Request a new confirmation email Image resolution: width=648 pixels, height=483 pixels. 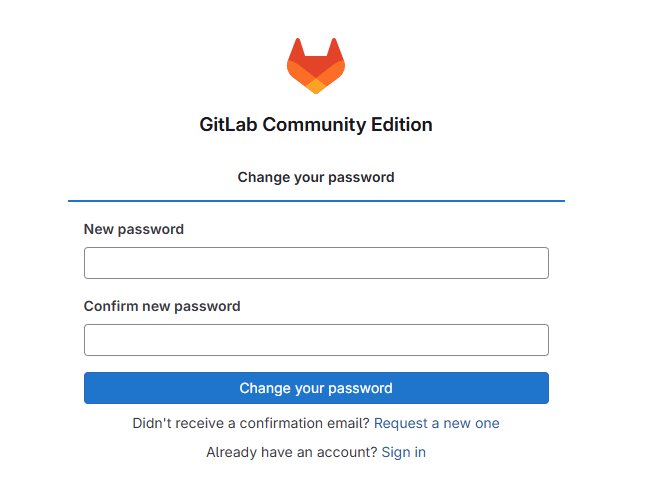(437, 423)
